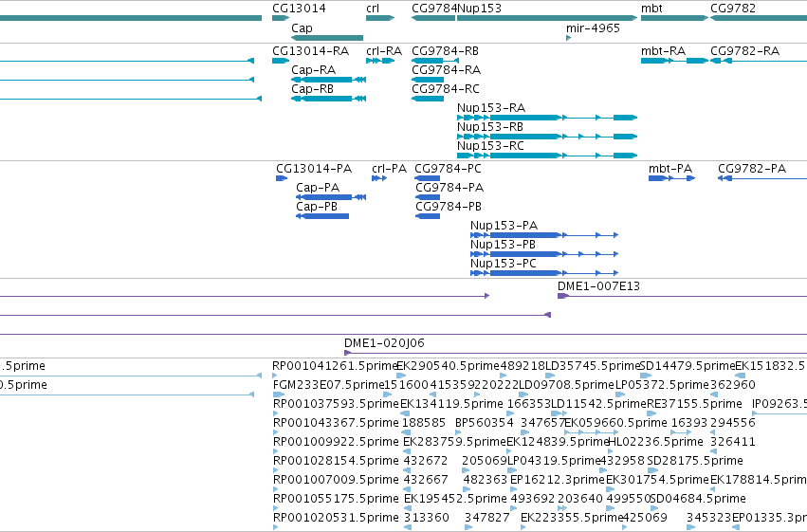This screenshot has width=807, height=532.
Task: Click the RE37155.5prime EST label
Action: (x=694, y=404)
